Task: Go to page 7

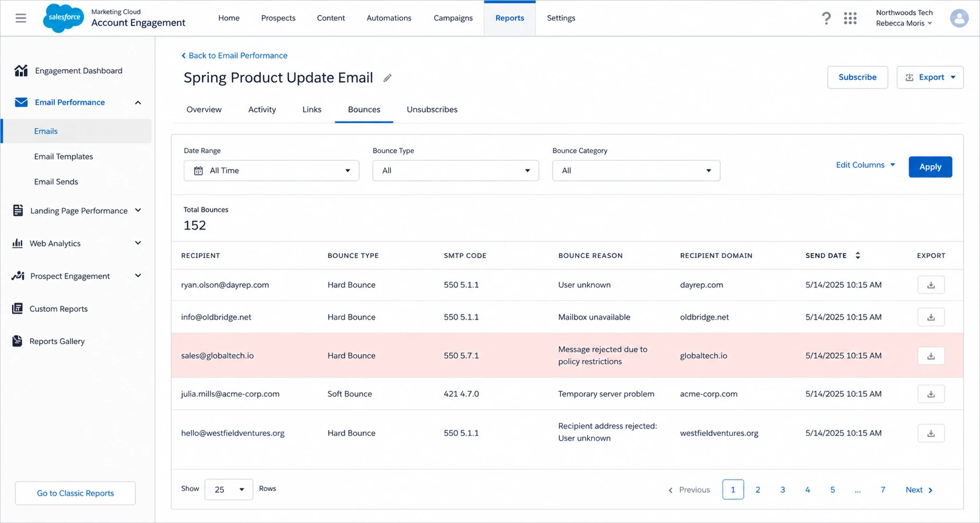Action: (x=882, y=490)
